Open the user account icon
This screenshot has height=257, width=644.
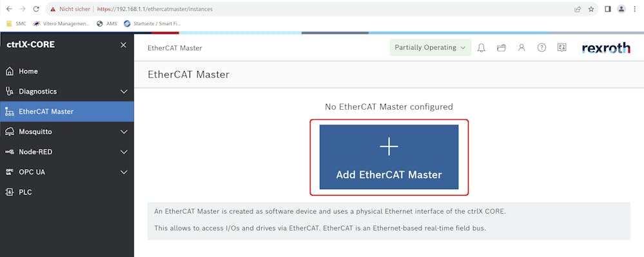pyautogui.click(x=522, y=48)
